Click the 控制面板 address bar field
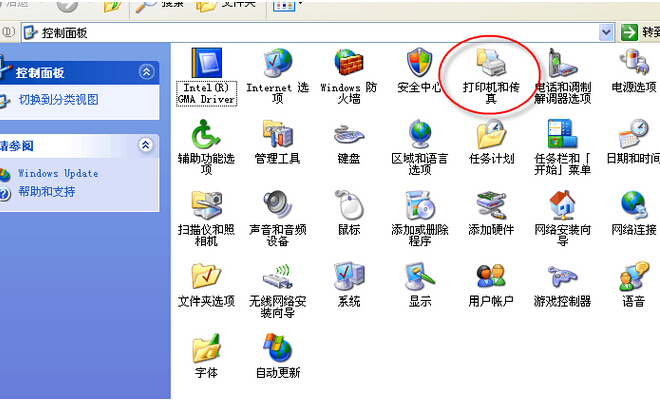Screen dimensions: 660x400 [x=300, y=32]
